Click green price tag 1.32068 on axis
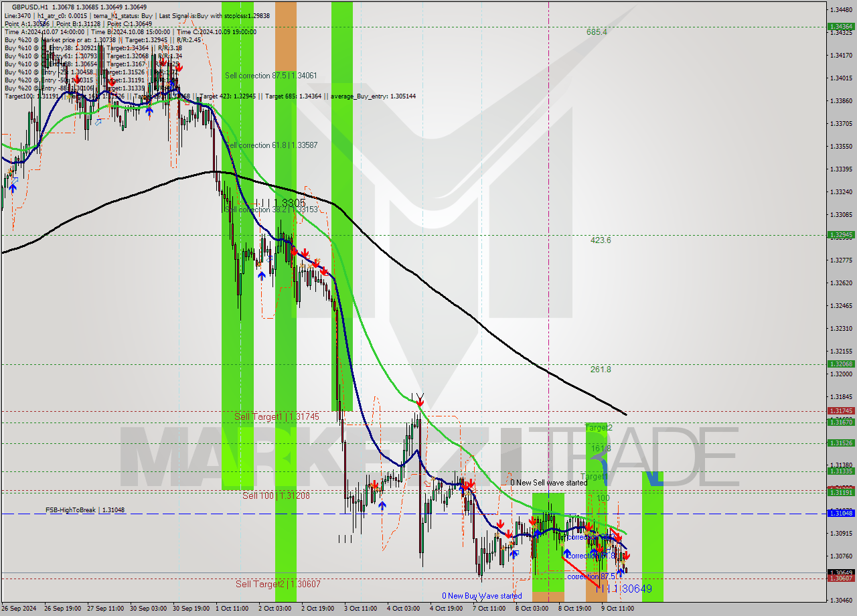Viewport: 857px width, 616px height. [x=840, y=364]
